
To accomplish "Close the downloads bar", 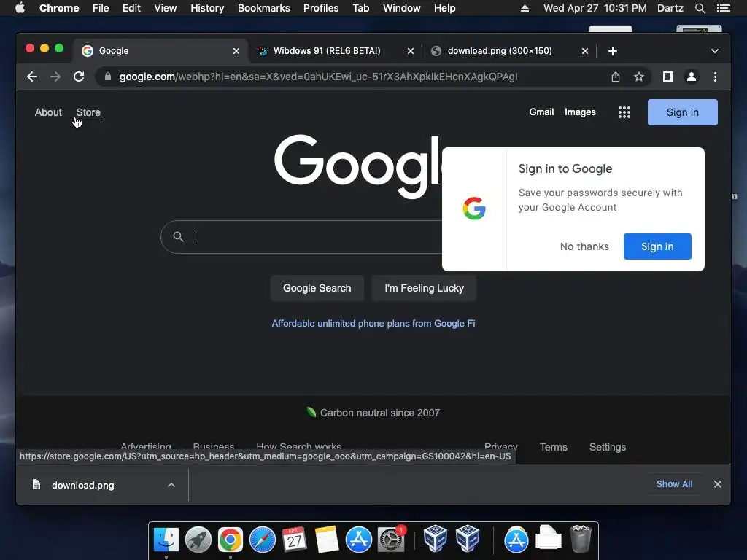I will point(718,484).
